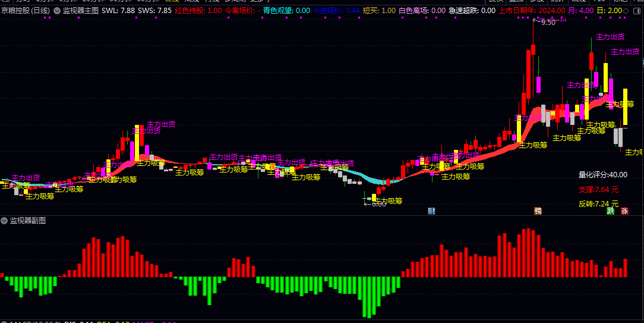The height and width of the screenshot is (323, 644).
Task: Click the 短买: 1.00 readout
Action: (380, 11)
